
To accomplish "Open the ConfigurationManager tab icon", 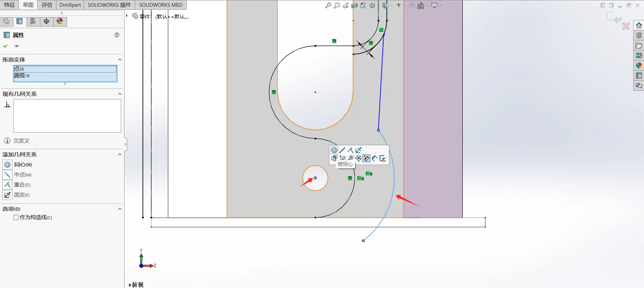I will tap(33, 22).
